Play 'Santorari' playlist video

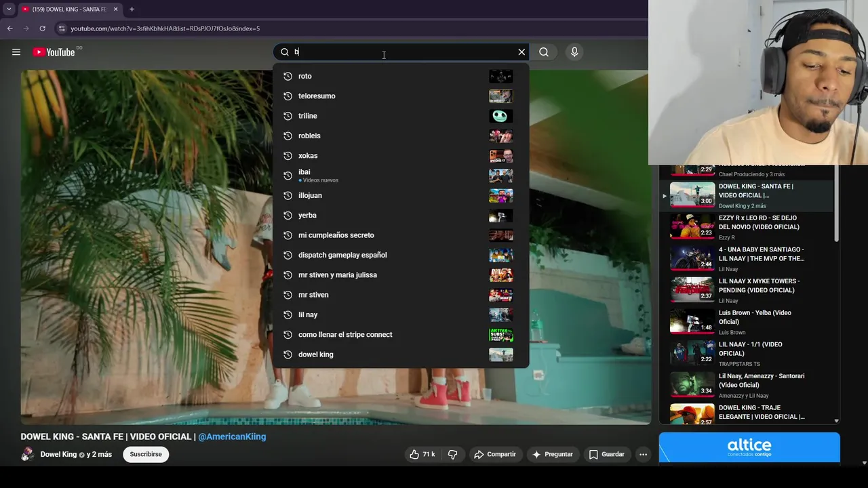pyautogui.click(x=751, y=385)
